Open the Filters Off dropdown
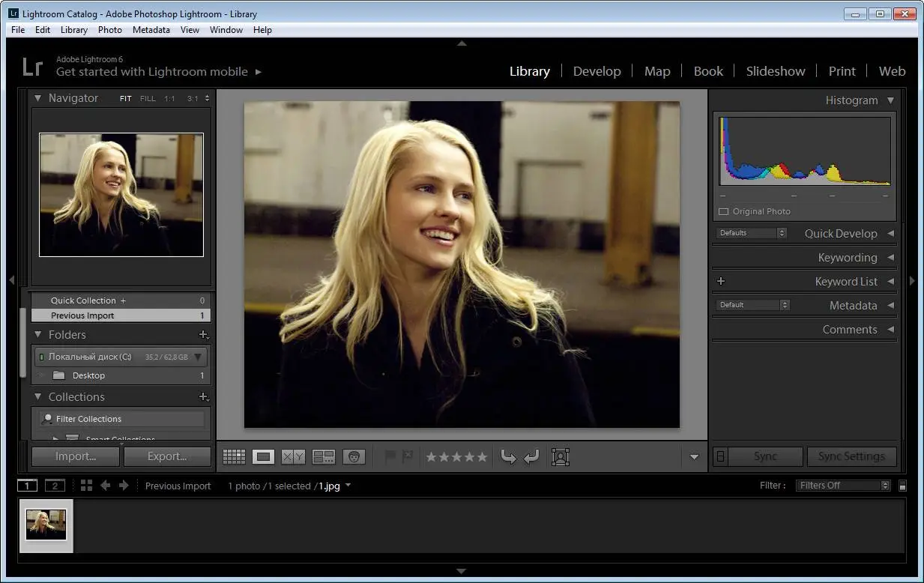Image resolution: width=924 pixels, height=583 pixels. coord(843,486)
